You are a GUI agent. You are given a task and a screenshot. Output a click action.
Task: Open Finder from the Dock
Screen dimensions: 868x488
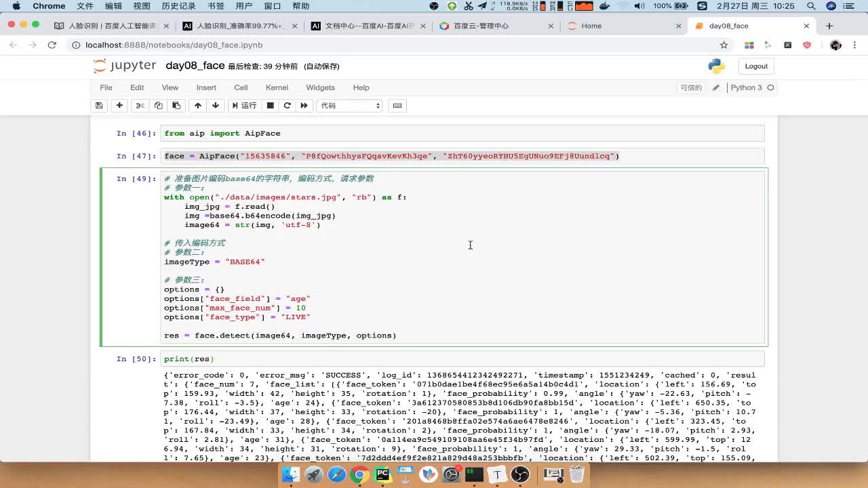click(291, 474)
